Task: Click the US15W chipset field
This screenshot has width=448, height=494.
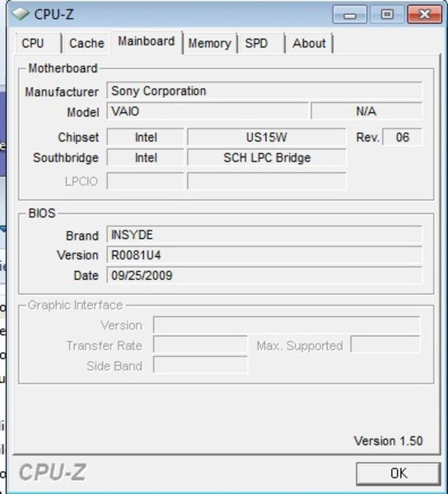Action: [x=267, y=137]
